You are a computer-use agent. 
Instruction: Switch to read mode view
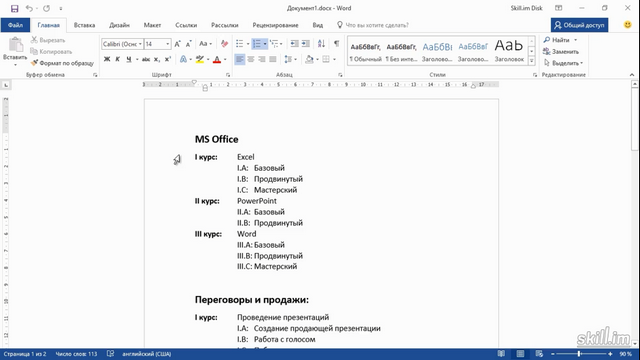(x=501, y=354)
